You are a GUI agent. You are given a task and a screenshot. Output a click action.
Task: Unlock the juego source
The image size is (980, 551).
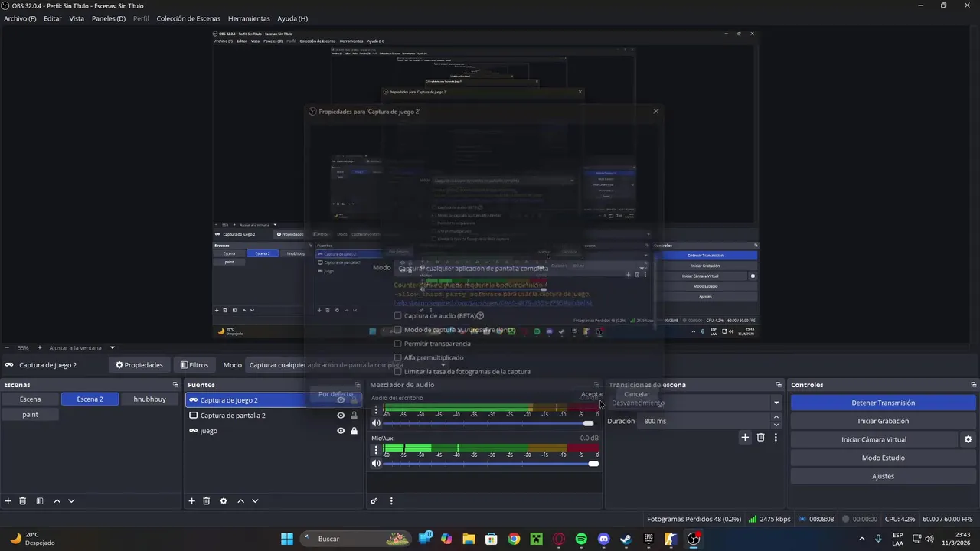(354, 431)
